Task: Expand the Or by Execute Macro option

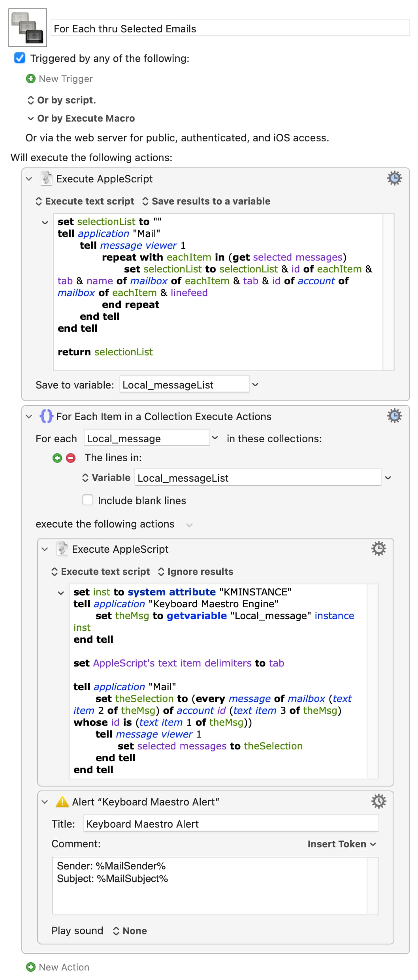Action: click(x=30, y=118)
